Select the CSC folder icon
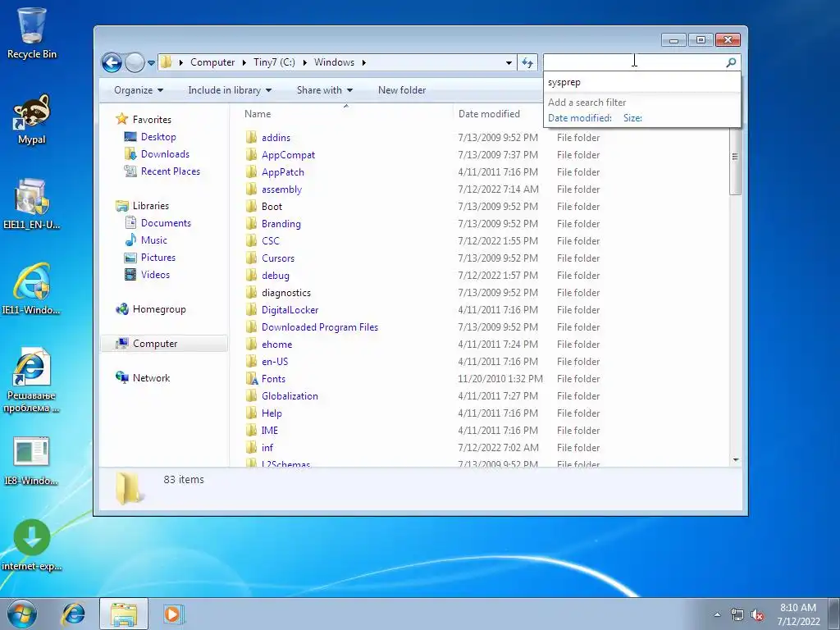Screen dimensions: 840x630 tap(251, 241)
